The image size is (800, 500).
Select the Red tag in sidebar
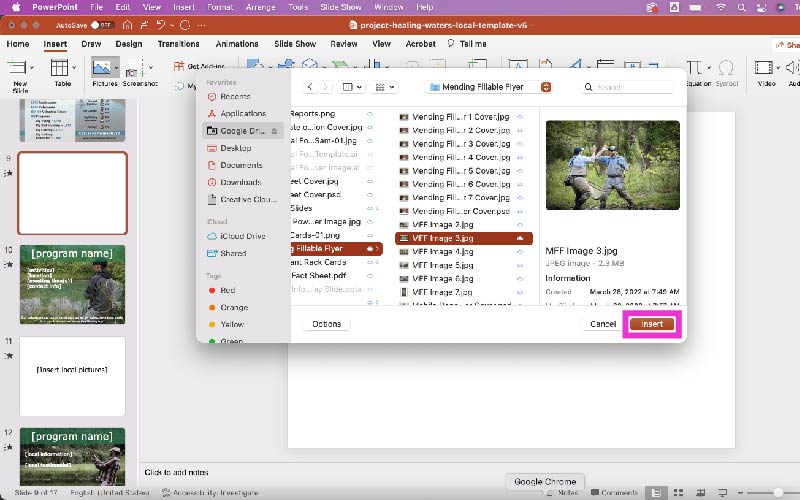[222, 290]
